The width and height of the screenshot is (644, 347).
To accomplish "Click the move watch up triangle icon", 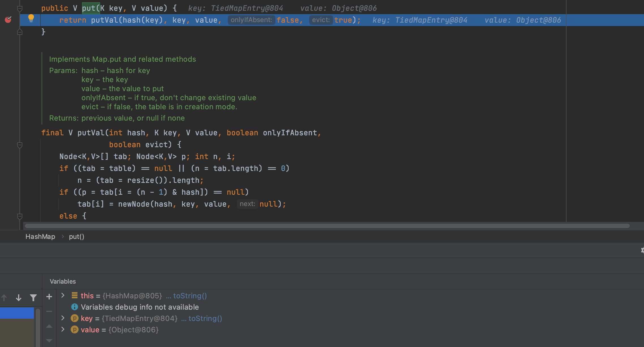I will (49, 326).
